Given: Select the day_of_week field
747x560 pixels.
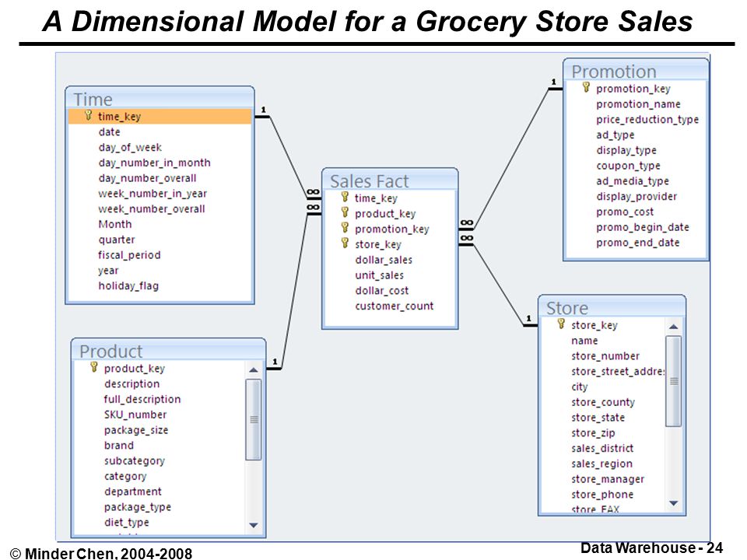Looking at the screenshot, I should coord(130,147).
